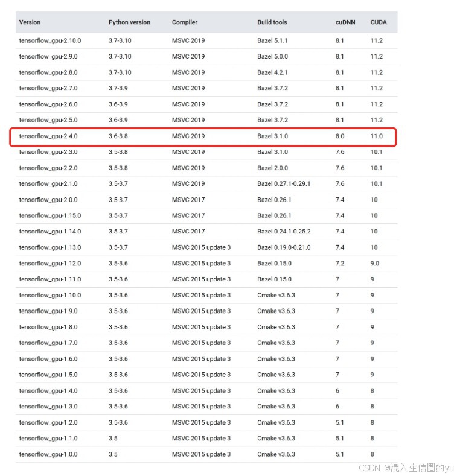The height and width of the screenshot is (476, 457).
Task: Select tensorflow_gpu-2.6.0 version cell
Action: (48, 104)
